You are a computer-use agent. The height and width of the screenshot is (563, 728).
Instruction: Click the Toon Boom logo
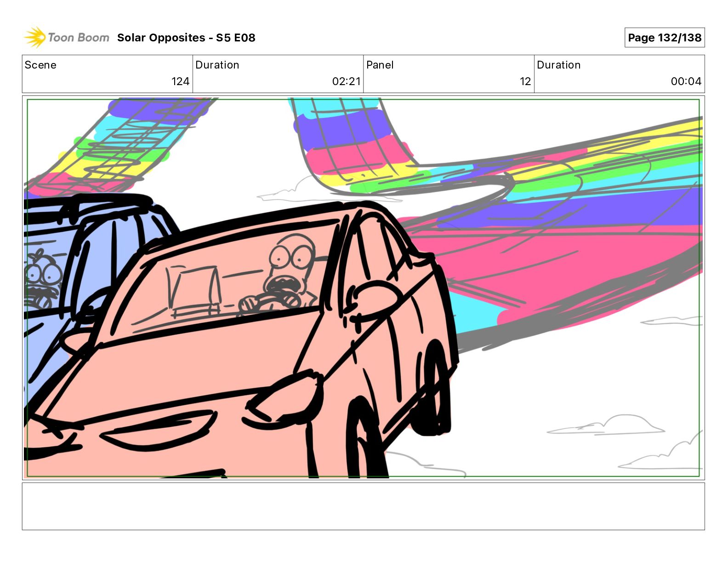click(x=67, y=37)
